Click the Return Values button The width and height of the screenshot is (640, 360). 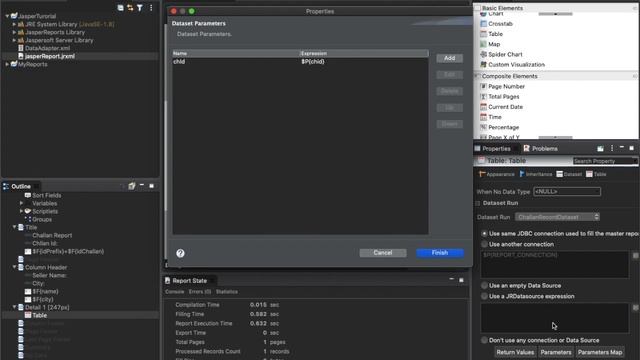[515, 352]
